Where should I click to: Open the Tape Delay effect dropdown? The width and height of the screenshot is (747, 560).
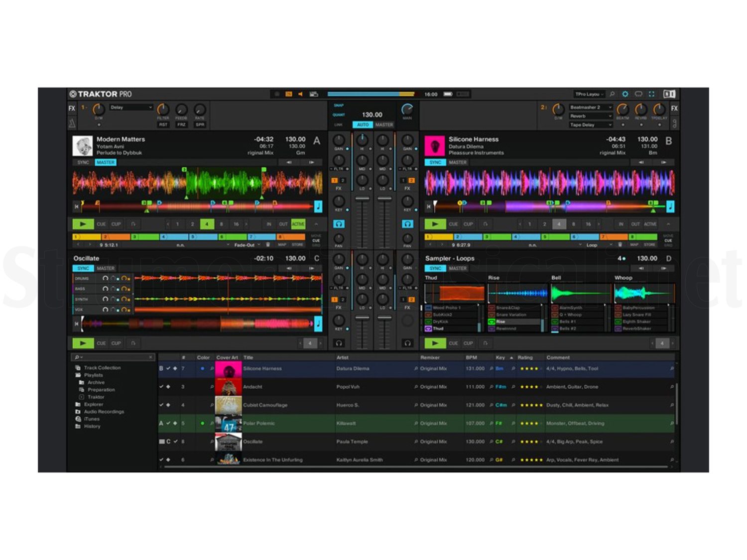(x=591, y=125)
